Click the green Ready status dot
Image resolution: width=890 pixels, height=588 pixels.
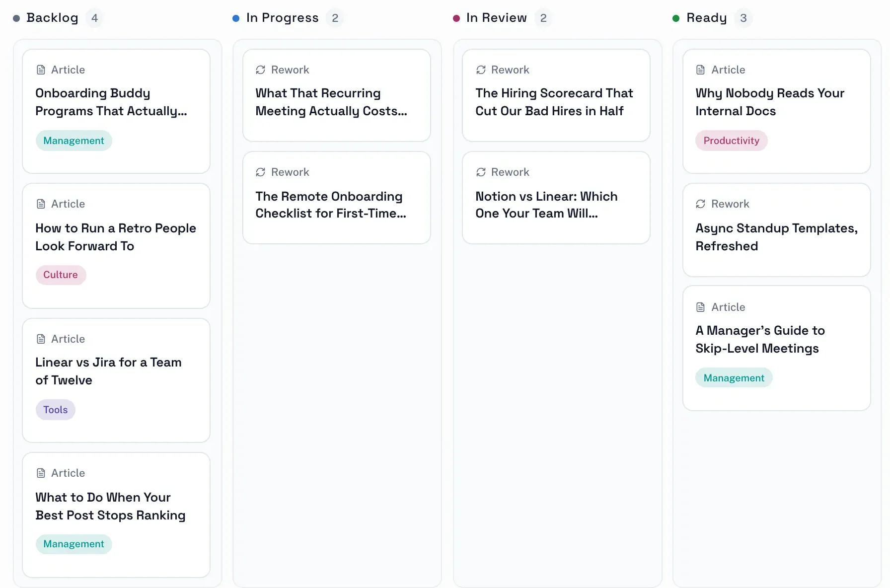point(676,18)
